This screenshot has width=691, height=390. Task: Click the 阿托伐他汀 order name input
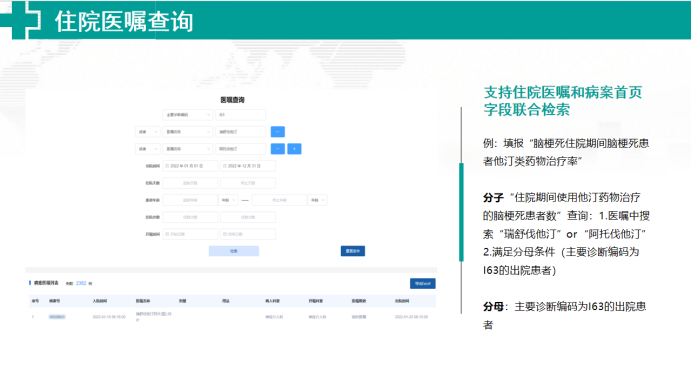click(x=241, y=149)
